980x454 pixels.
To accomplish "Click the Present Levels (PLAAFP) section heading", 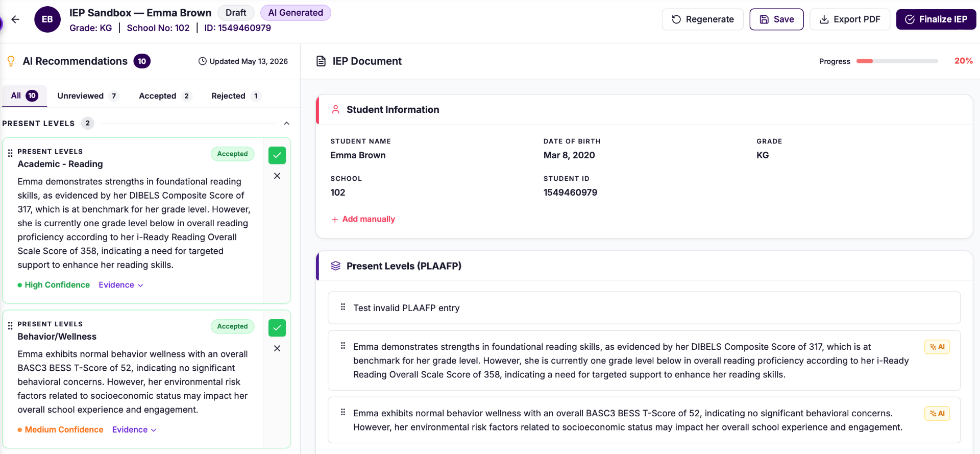I will [404, 266].
